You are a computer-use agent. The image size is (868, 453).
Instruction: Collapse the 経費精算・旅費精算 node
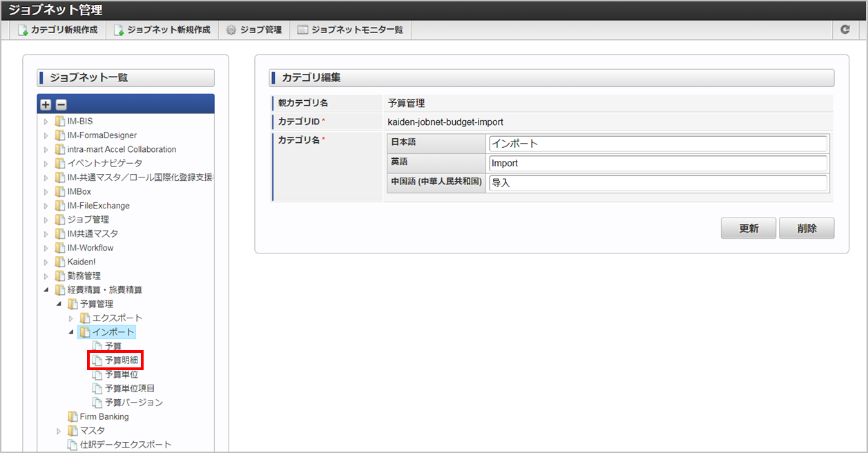click(47, 290)
